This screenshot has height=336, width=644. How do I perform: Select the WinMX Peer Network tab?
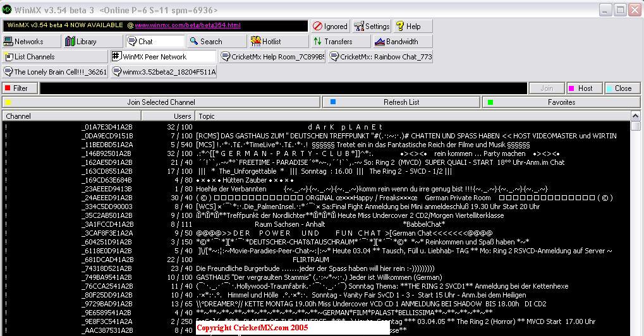(163, 57)
